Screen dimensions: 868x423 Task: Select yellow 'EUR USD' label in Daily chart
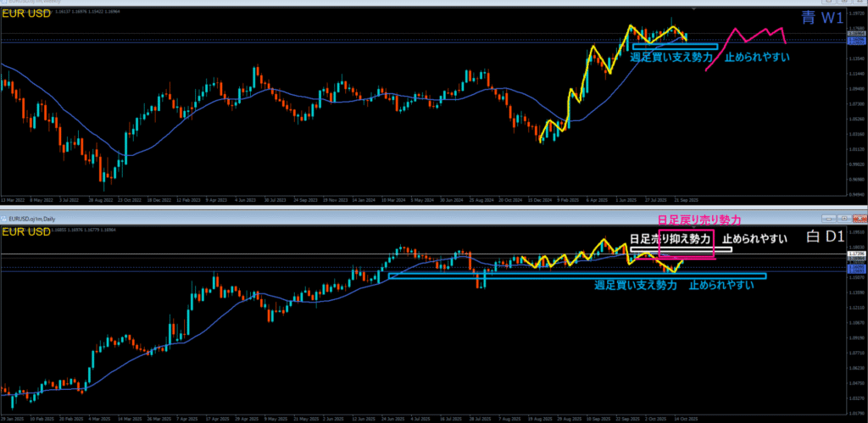click(26, 233)
